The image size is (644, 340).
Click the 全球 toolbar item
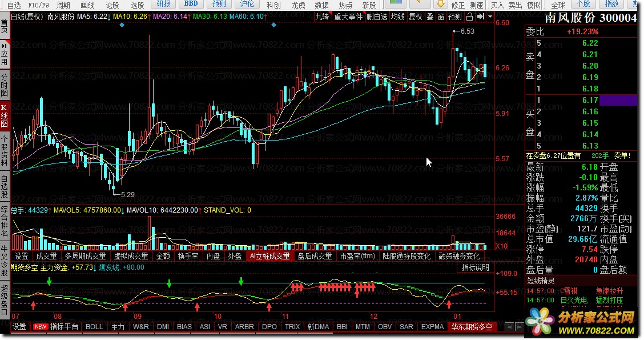pos(558,5)
